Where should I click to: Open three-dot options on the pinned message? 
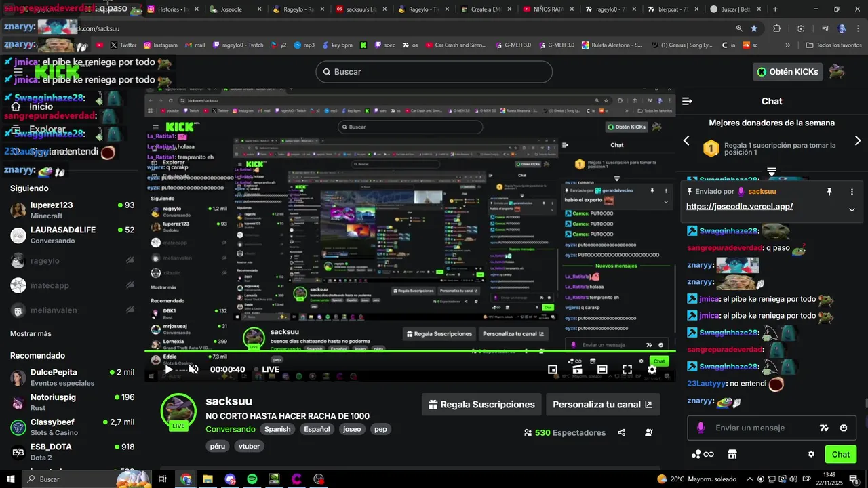click(x=852, y=192)
